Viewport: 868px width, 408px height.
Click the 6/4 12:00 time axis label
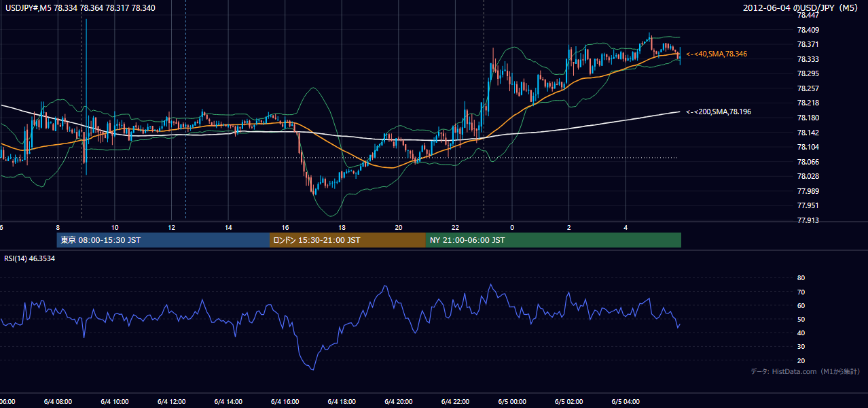tap(171, 401)
